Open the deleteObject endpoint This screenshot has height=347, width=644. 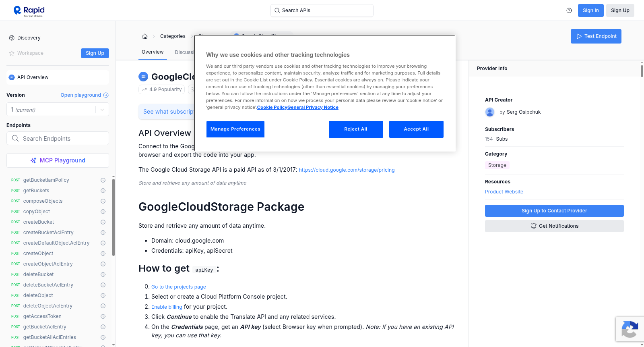pyautogui.click(x=38, y=295)
